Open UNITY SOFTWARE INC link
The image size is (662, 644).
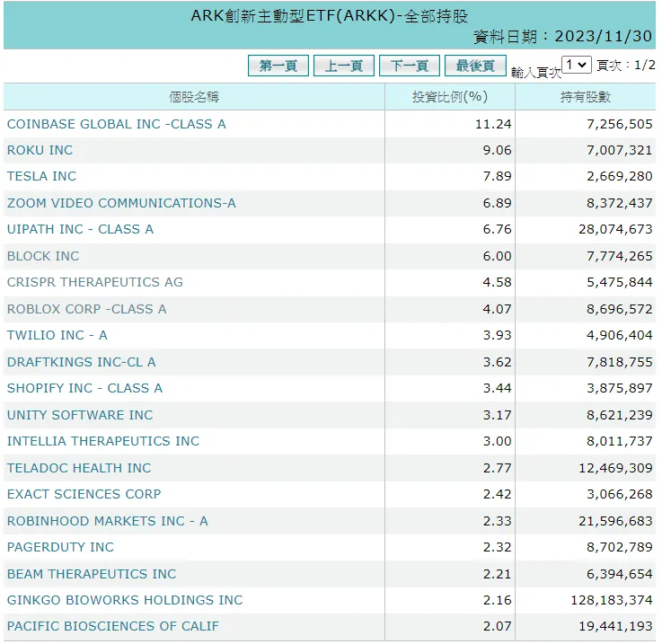pos(80,415)
